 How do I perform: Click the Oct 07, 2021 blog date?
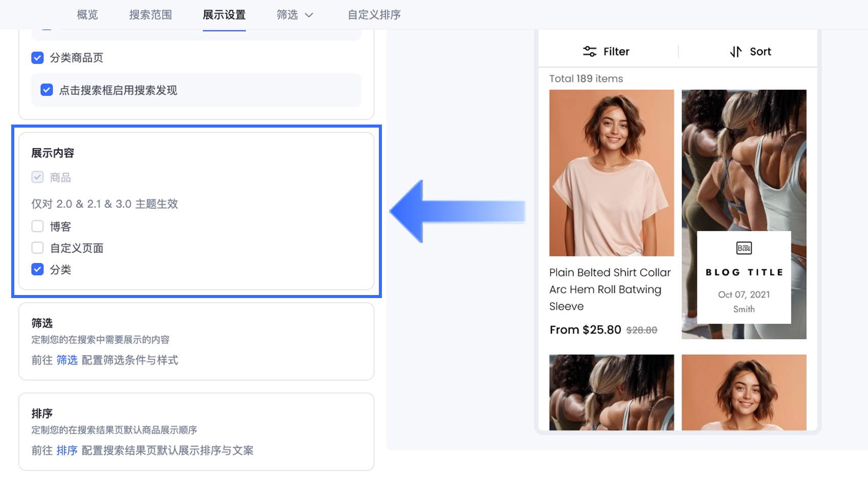(x=744, y=294)
